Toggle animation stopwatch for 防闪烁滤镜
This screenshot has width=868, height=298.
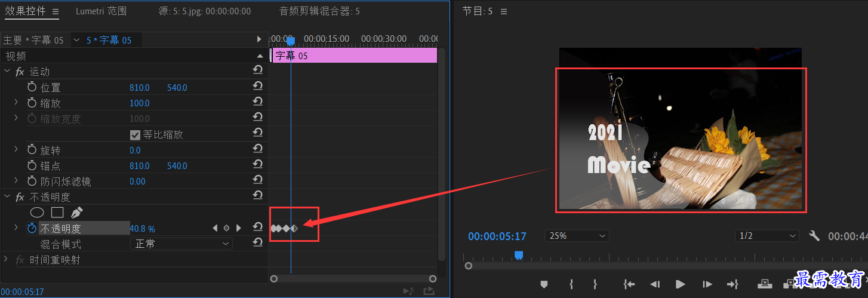pyautogui.click(x=32, y=181)
